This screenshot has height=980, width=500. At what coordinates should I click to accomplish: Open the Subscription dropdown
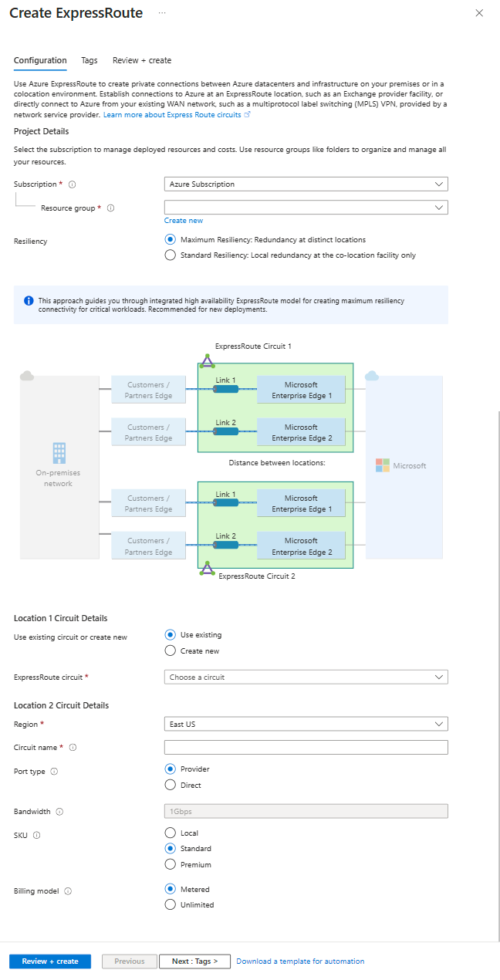pos(306,184)
